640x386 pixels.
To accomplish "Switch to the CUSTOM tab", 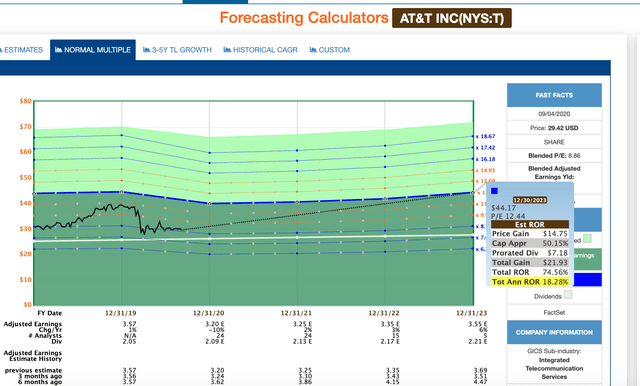I will 330,50.
